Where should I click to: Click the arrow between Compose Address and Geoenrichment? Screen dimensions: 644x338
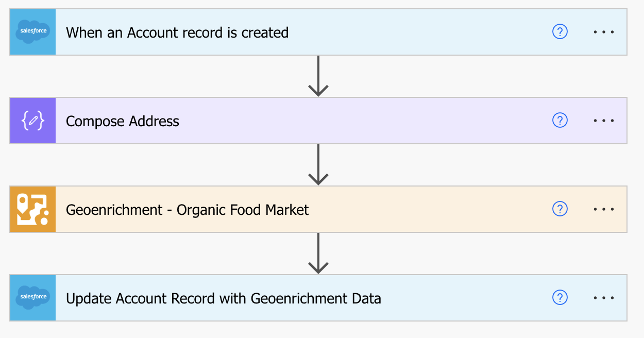pos(318,165)
